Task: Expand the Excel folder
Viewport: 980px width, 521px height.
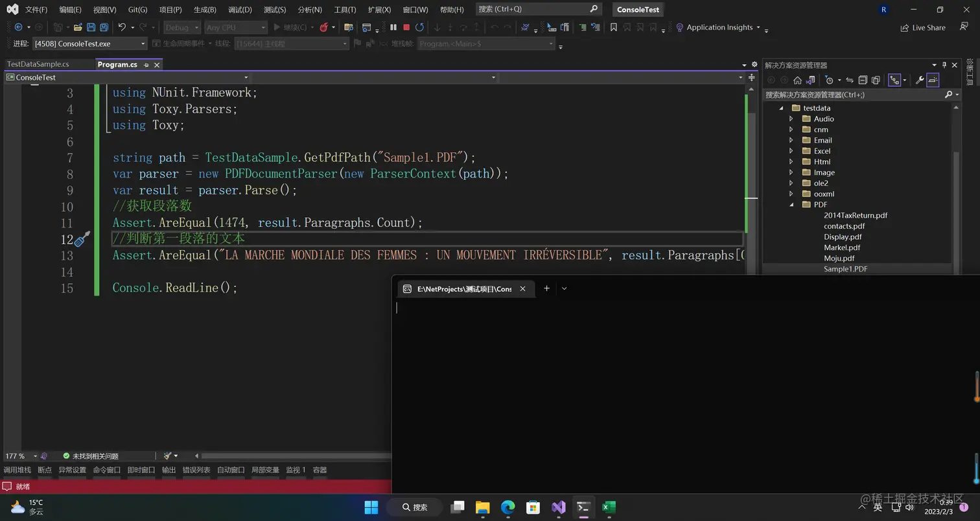Action: (x=791, y=151)
